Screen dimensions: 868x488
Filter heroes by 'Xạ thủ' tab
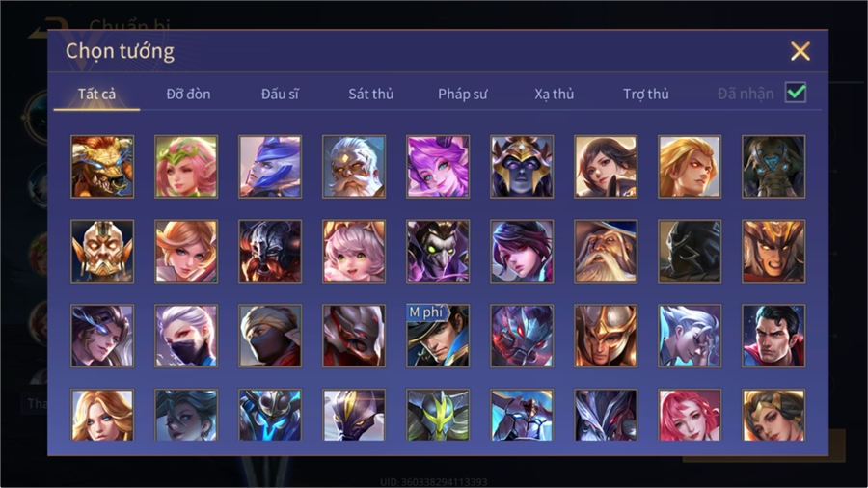(555, 95)
